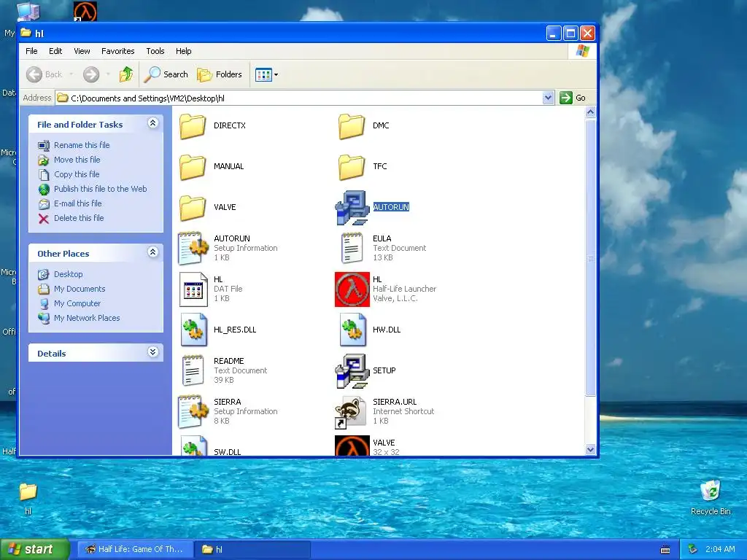Click the Views toolbar icon

coord(263,74)
